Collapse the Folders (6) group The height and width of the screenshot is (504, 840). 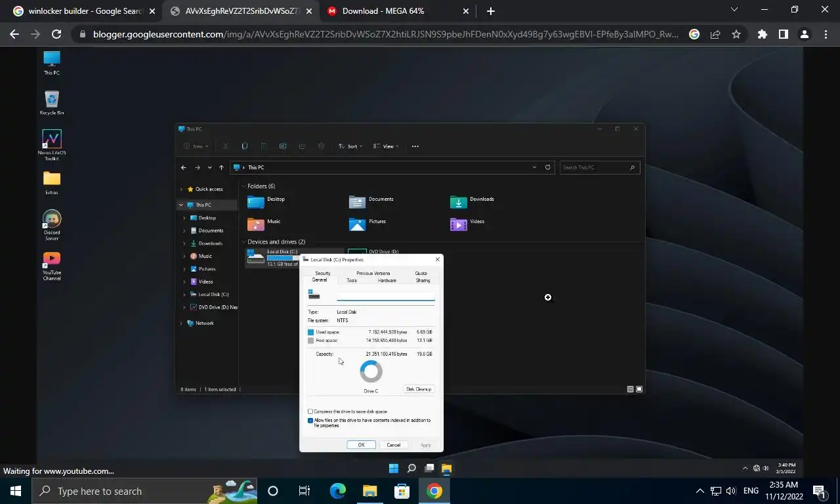(244, 186)
